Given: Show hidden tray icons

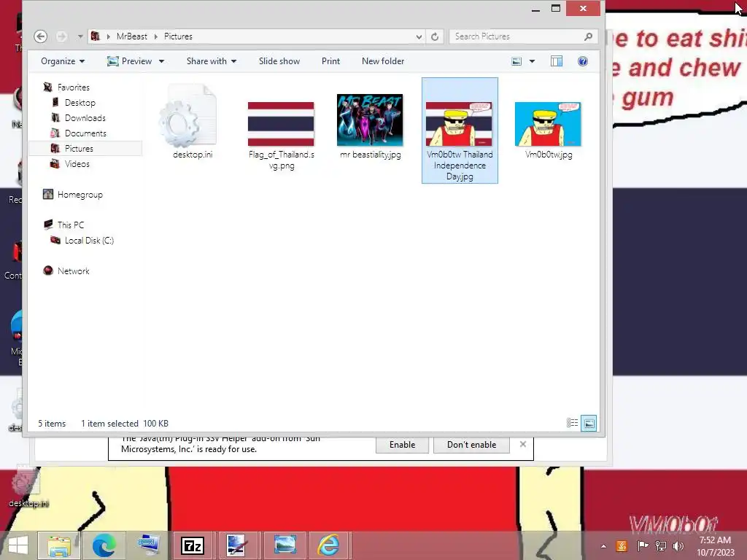Looking at the screenshot, I should pos(603,546).
